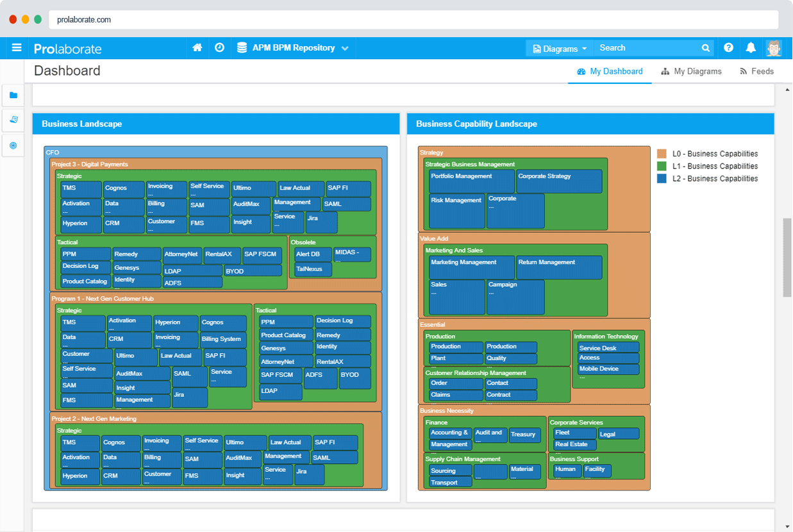Click the open-book document sidebar icon
The height and width of the screenshot is (532, 793).
pyautogui.click(x=13, y=121)
